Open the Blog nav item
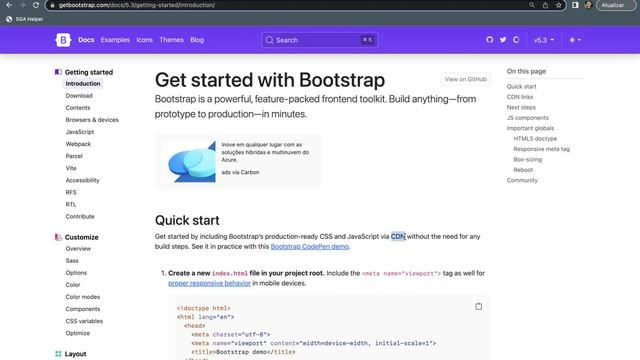Viewport: 640px width, 360px height. click(197, 40)
